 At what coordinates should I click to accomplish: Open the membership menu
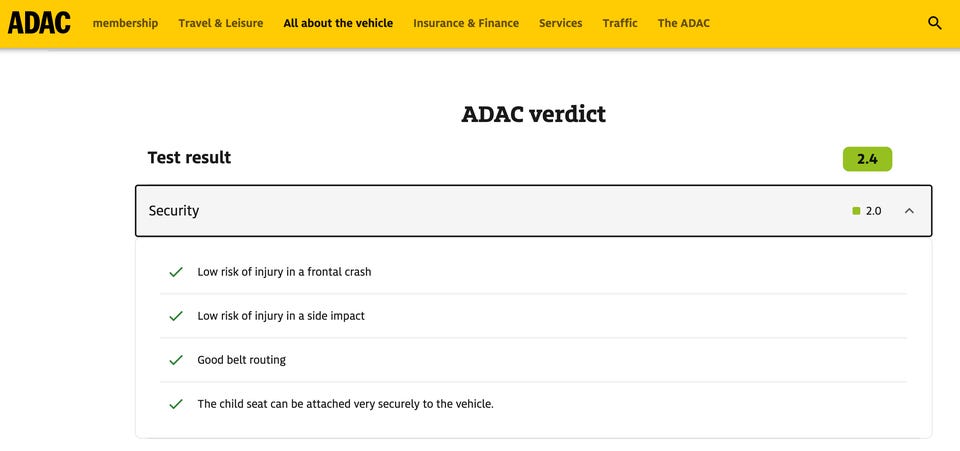pyautogui.click(x=125, y=23)
